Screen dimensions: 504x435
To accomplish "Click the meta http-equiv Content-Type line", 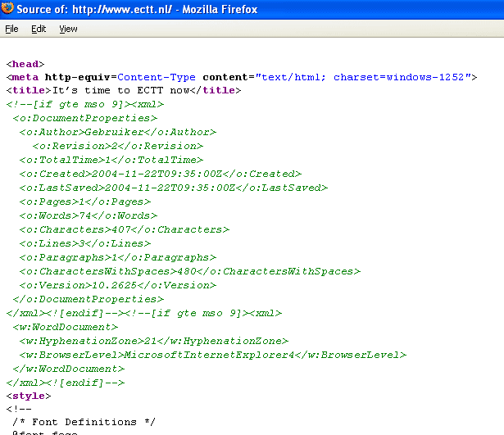I will 242,77.
